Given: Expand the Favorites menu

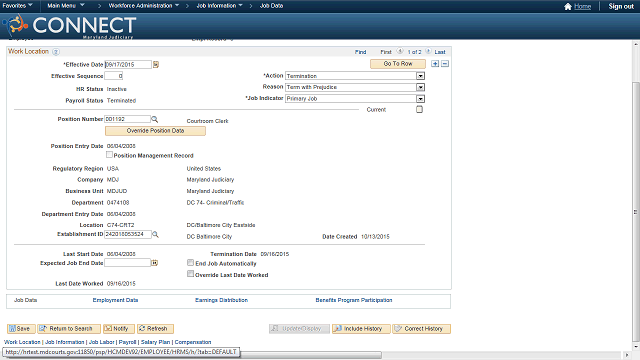Looking at the screenshot, I should tap(17, 6).
